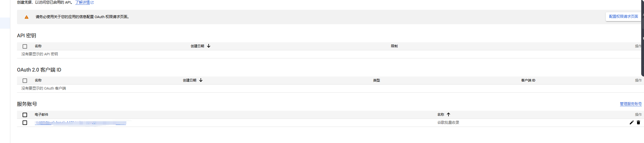Screen dimensions: 644x143
Task: Delete service account using trash icon
Action: [x=638, y=122]
